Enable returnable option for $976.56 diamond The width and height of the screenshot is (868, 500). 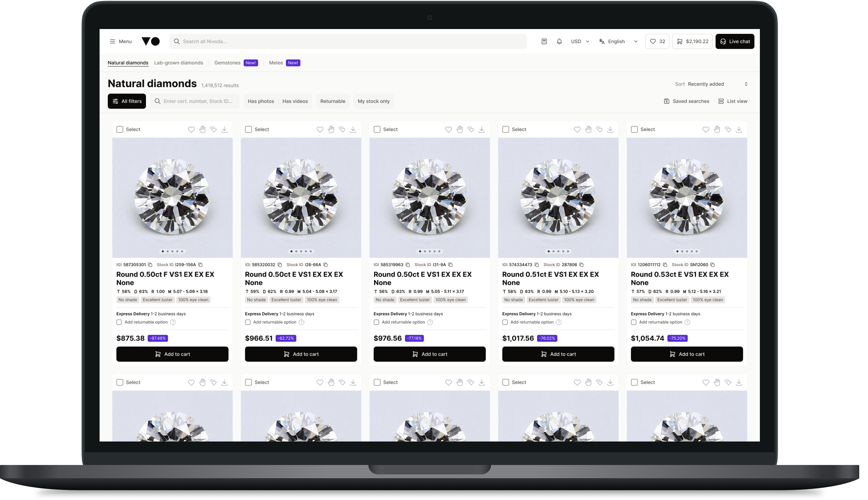point(376,322)
